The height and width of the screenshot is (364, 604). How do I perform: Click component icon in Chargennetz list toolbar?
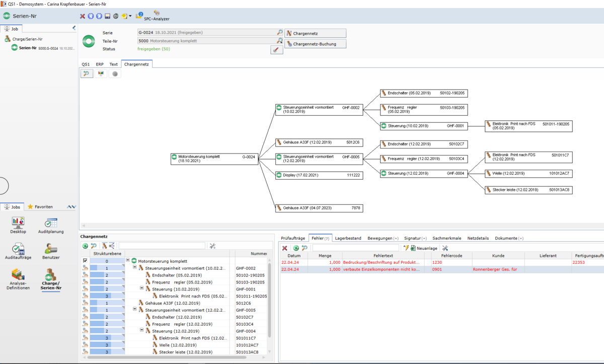[x=105, y=246]
